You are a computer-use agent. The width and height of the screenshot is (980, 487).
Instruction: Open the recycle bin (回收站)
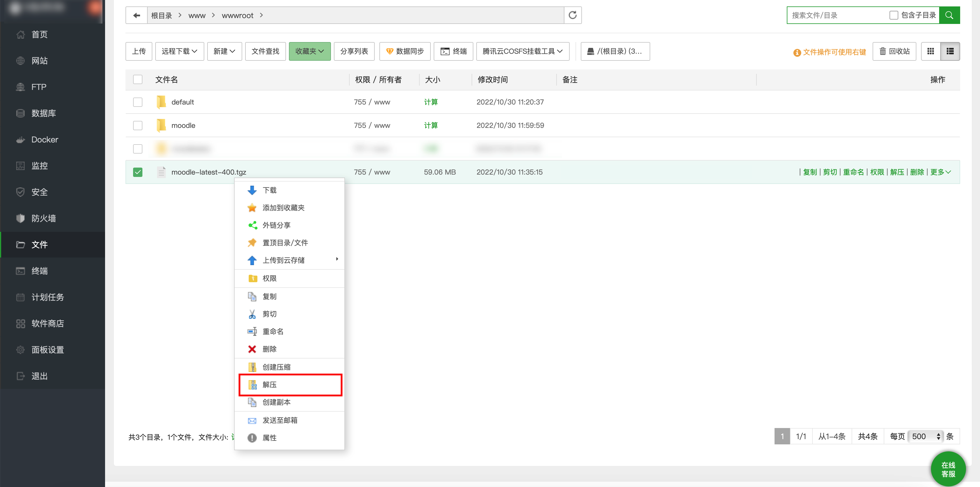coord(894,51)
